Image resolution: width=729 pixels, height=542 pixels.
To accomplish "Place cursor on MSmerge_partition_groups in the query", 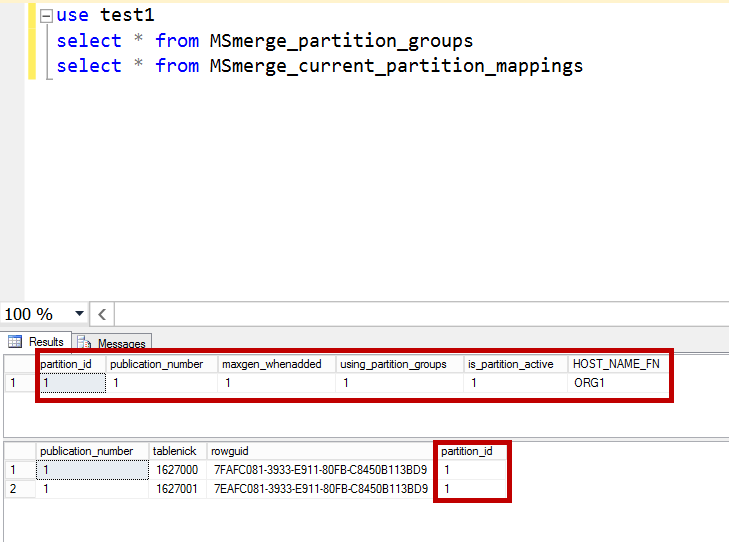I will click(x=341, y=41).
